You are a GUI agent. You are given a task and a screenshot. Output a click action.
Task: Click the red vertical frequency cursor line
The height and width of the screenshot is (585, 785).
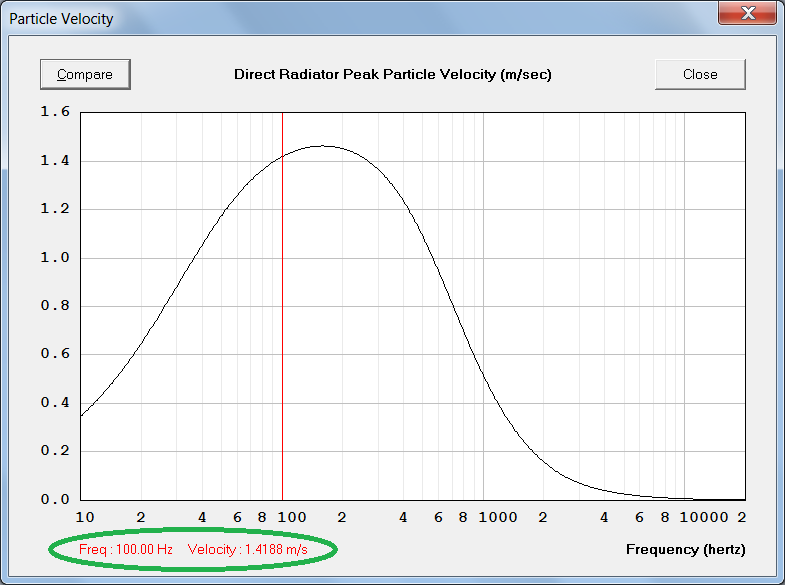tap(282, 306)
